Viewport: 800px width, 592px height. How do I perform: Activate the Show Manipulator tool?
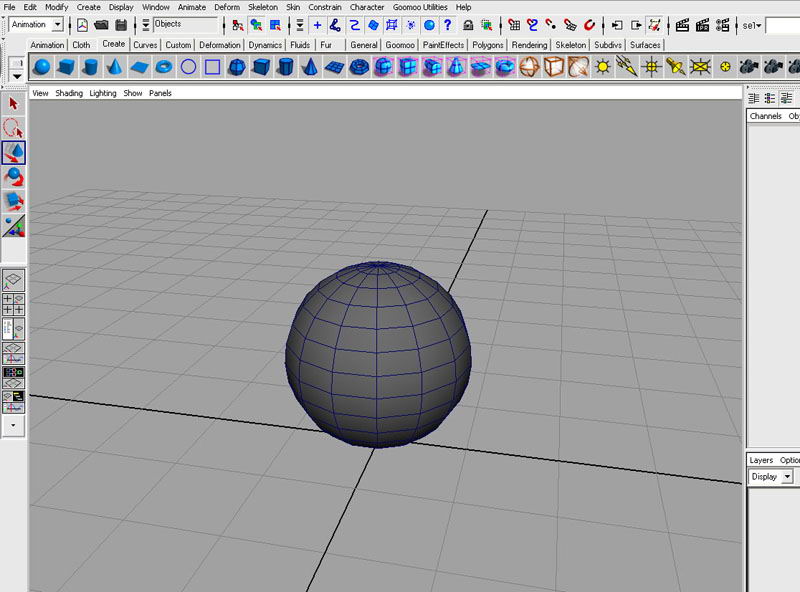(x=13, y=226)
